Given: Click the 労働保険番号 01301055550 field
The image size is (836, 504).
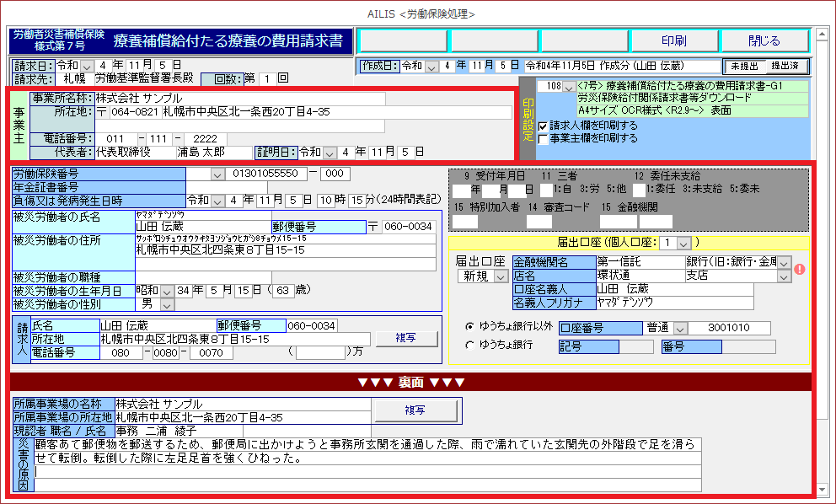Looking at the screenshot, I should (264, 174).
